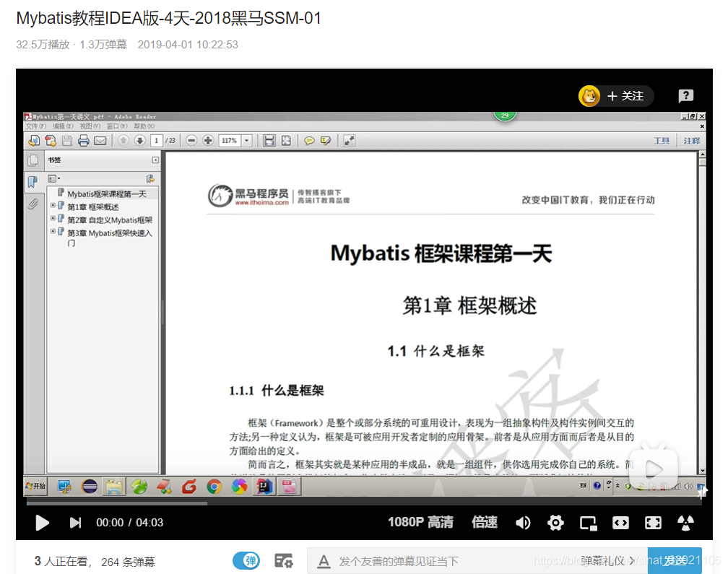Image resolution: width=728 pixels, height=574 pixels.
Task: Open the 注释 comments pane
Action: tap(692, 141)
